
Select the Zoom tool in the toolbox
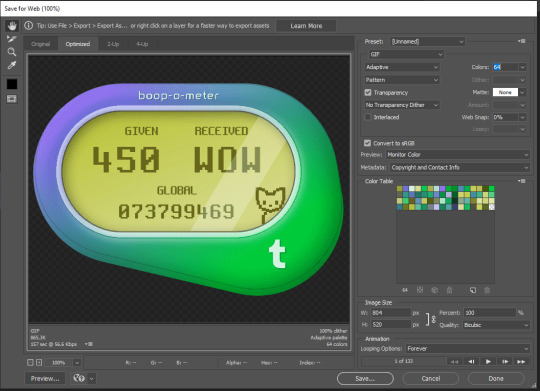[12, 52]
